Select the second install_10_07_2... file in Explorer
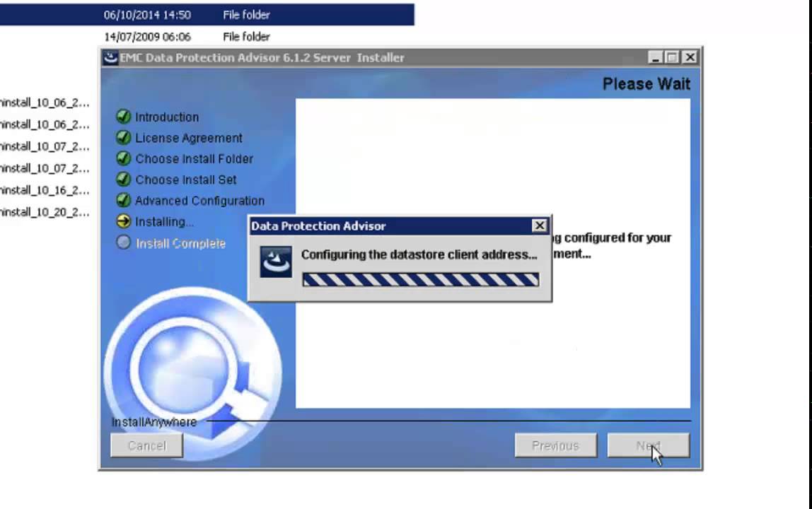This screenshot has width=812, height=509. 45,168
